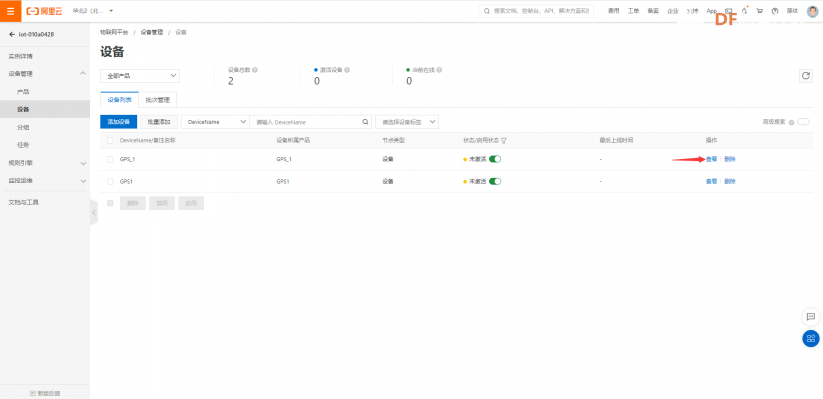
Task: Click the 工单 top menu item
Action: pos(634,11)
